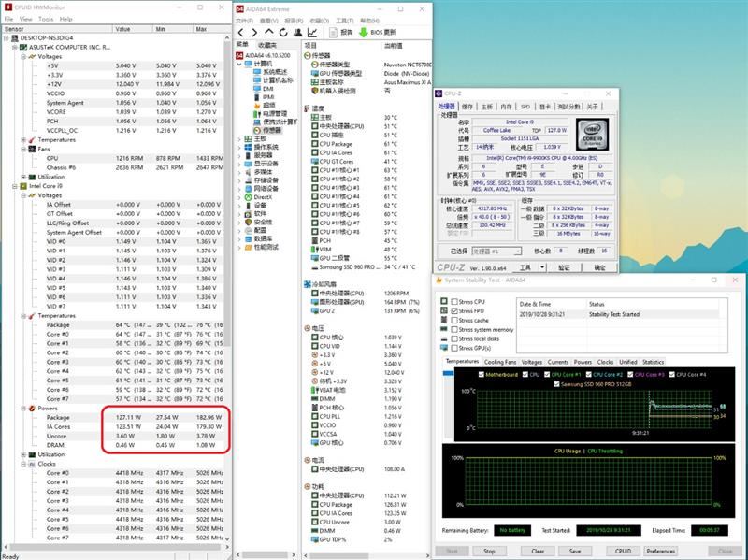748x560 pixels.
Task: Click the AIDA64 Back arrow toolbar icon
Action: pyautogui.click(x=241, y=33)
